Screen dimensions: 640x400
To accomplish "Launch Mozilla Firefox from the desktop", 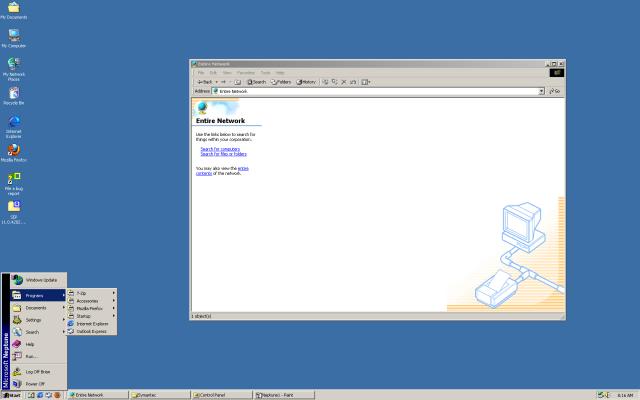I will [x=13, y=153].
